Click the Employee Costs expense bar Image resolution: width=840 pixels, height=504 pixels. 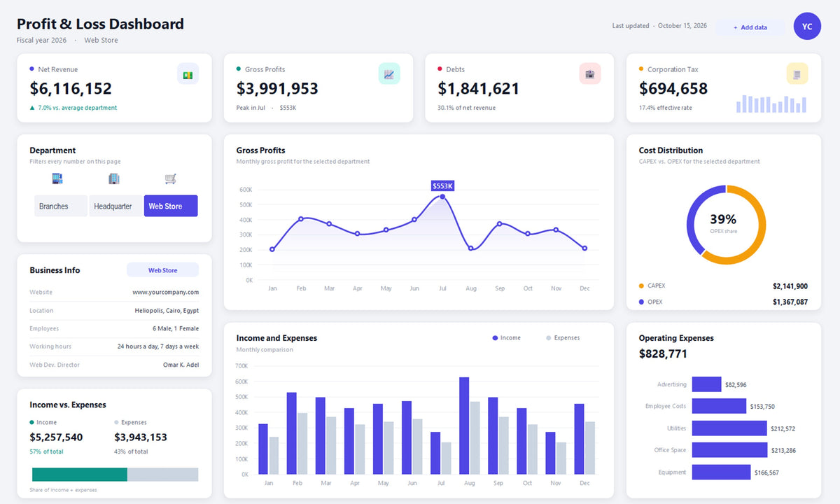click(719, 406)
